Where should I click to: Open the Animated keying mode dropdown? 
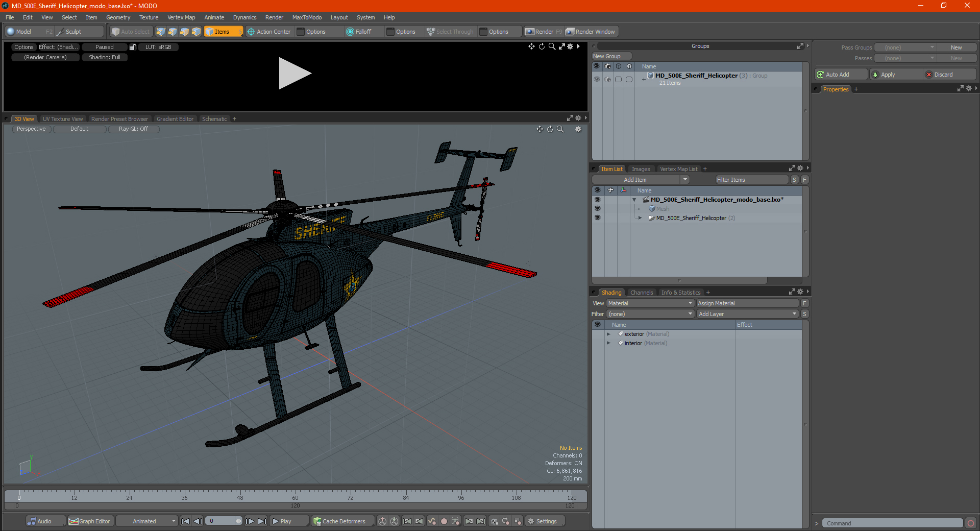(x=147, y=521)
